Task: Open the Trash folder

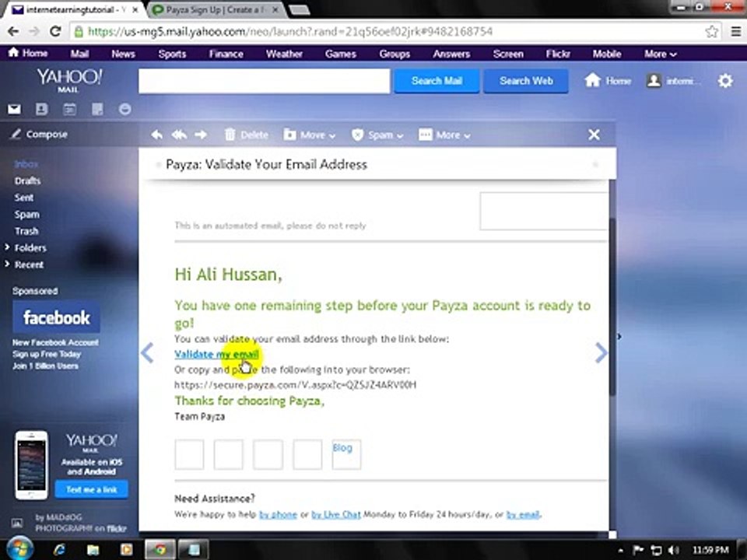Action: coord(26,231)
